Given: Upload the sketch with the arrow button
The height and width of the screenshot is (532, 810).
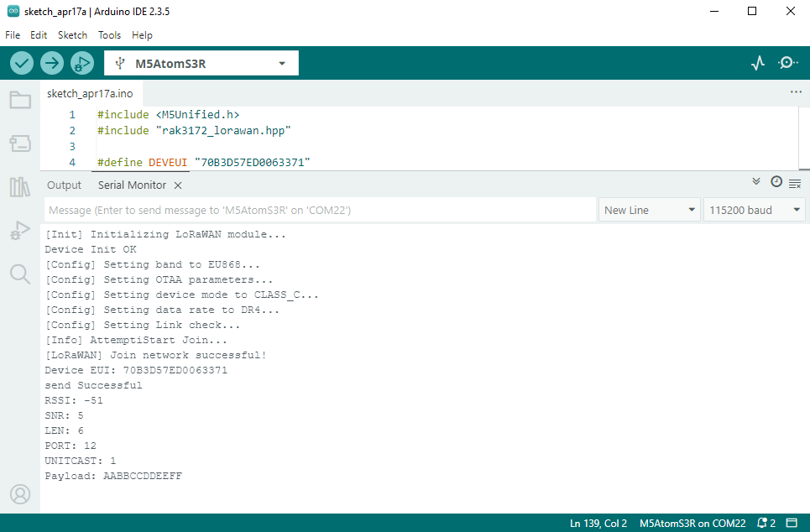Looking at the screenshot, I should [52, 63].
